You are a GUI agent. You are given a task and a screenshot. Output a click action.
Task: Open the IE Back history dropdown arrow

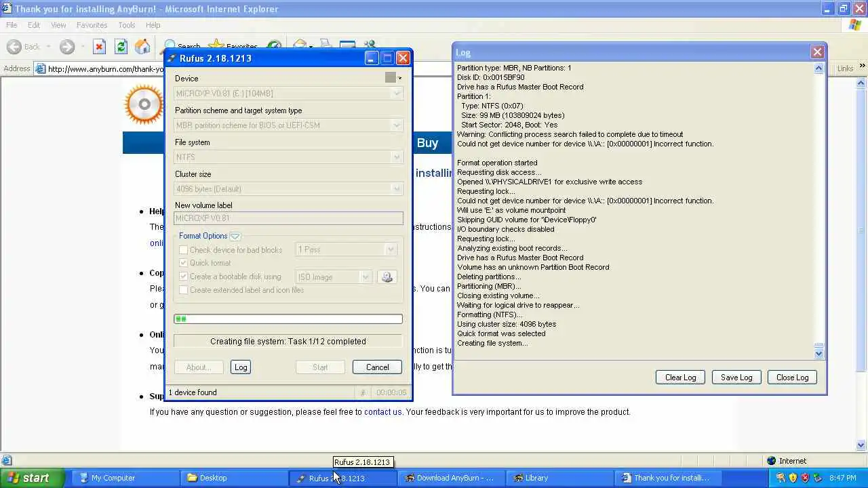click(x=48, y=47)
